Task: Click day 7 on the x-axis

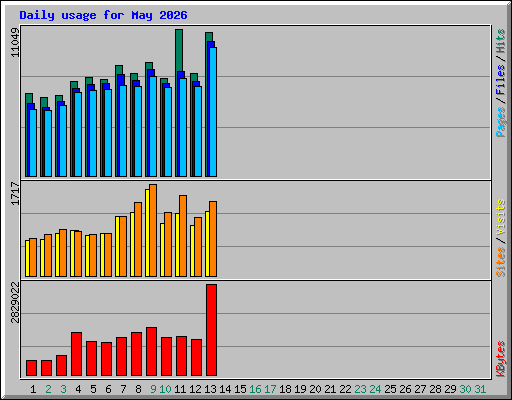Action: (123, 389)
